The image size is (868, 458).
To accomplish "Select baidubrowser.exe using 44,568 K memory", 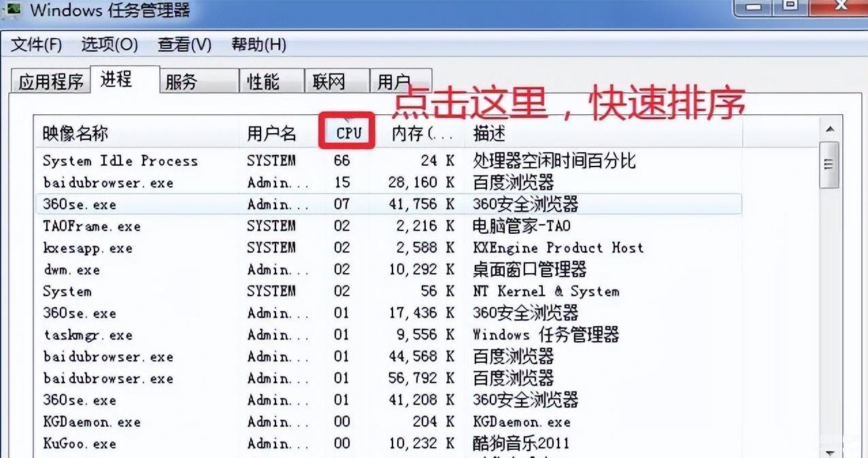I will (388, 357).
